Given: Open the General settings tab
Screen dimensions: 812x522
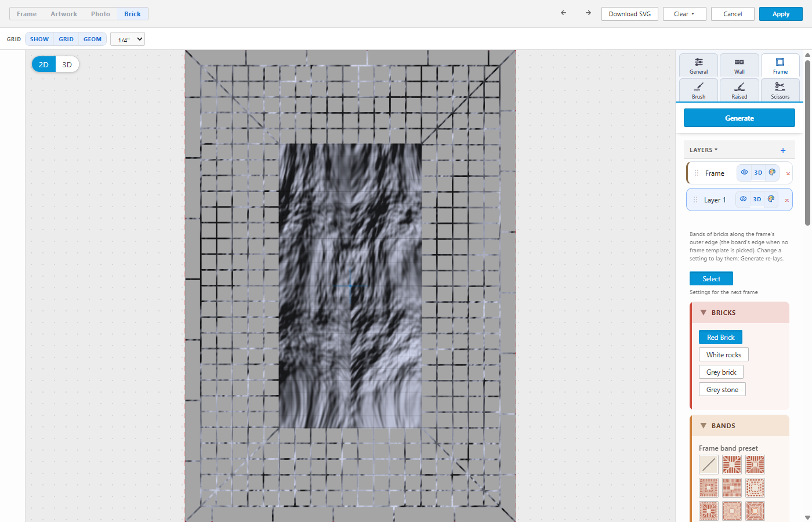Looking at the screenshot, I should coord(699,66).
